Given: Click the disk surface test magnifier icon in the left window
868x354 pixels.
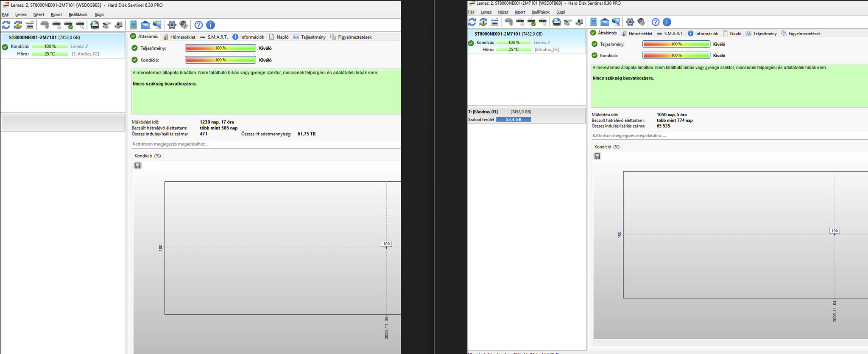Looking at the screenshot, I should (80, 25).
